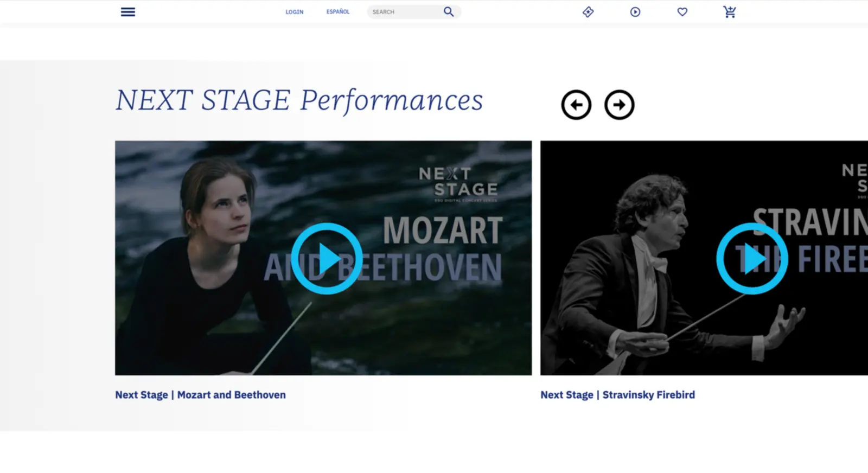Click the magnifying glass search icon
This screenshot has width=868, height=473.
click(449, 11)
